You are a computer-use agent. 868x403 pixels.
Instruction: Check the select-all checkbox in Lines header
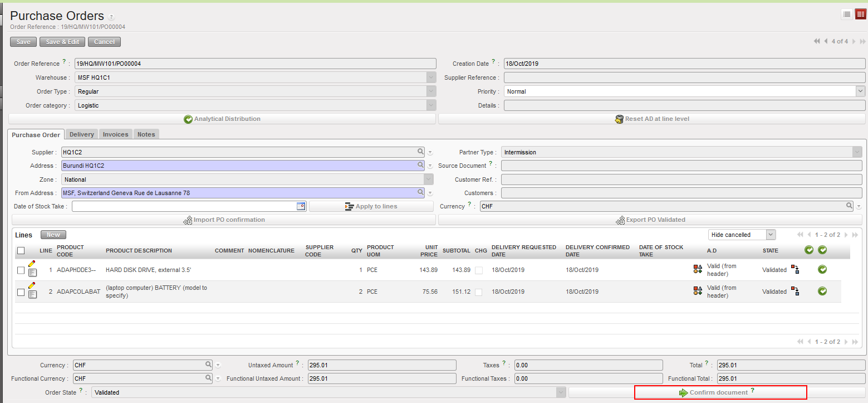pyautogui.click(x=21, y=251)
